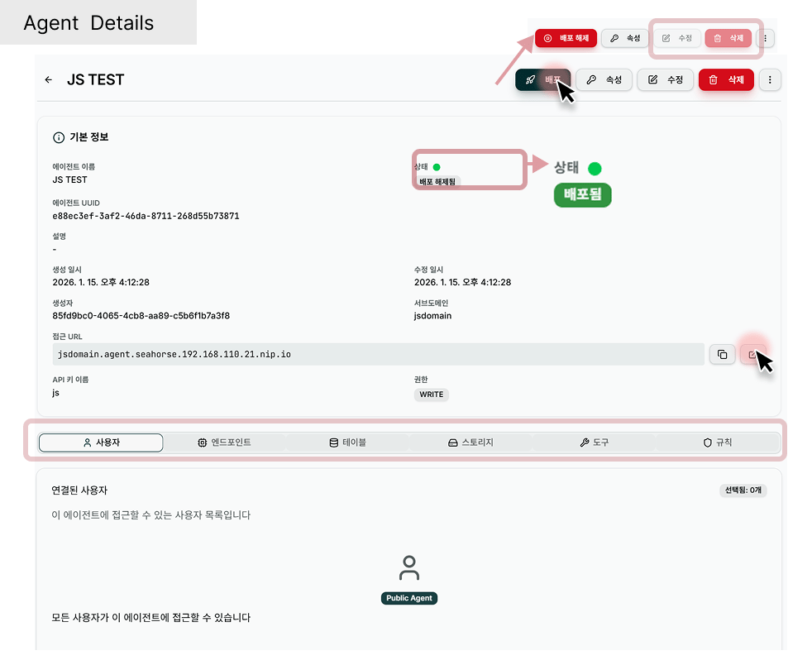The image size is (812, 665).
Task: Open the three-dot more menu in main header
Action: (770, 79)
